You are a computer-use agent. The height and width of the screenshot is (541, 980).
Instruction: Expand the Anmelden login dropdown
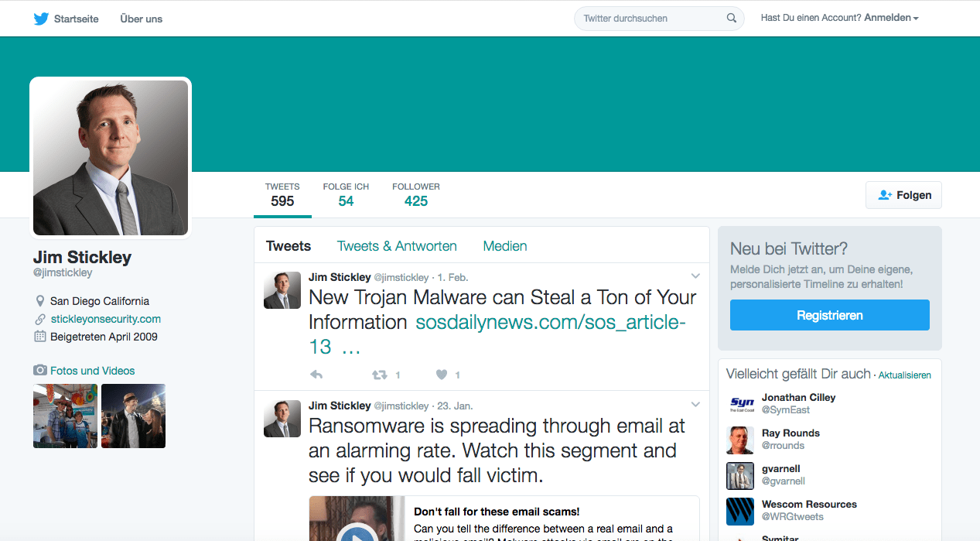click(891, 18)
